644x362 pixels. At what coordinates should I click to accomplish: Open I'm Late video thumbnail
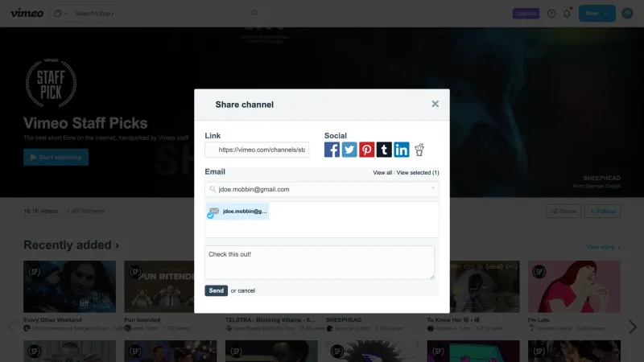click(574, 286)
